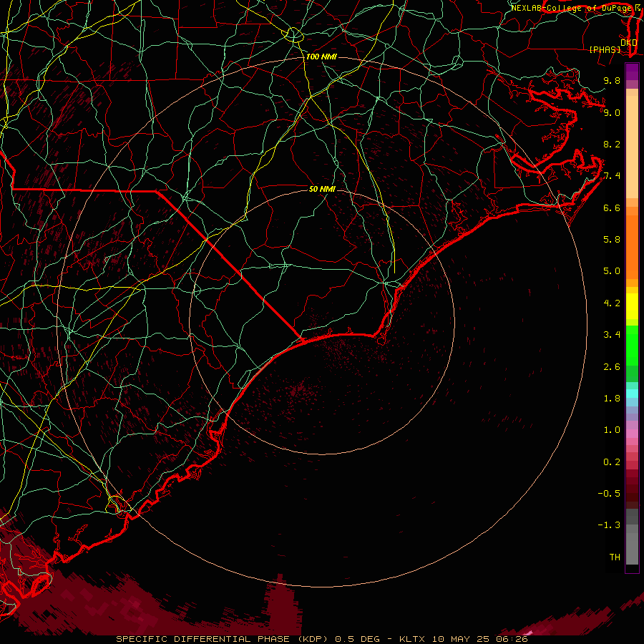Click the "NEXLAB-College of DuPage" credit text

click(x=571, y=8)
